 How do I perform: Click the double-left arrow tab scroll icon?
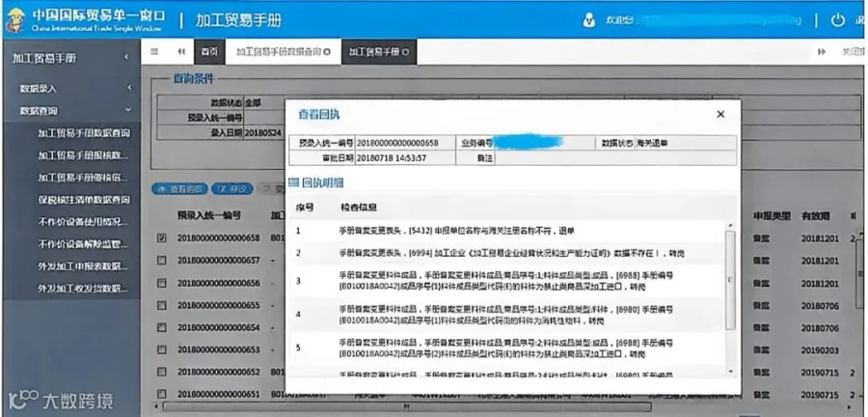tap(181, 51)
